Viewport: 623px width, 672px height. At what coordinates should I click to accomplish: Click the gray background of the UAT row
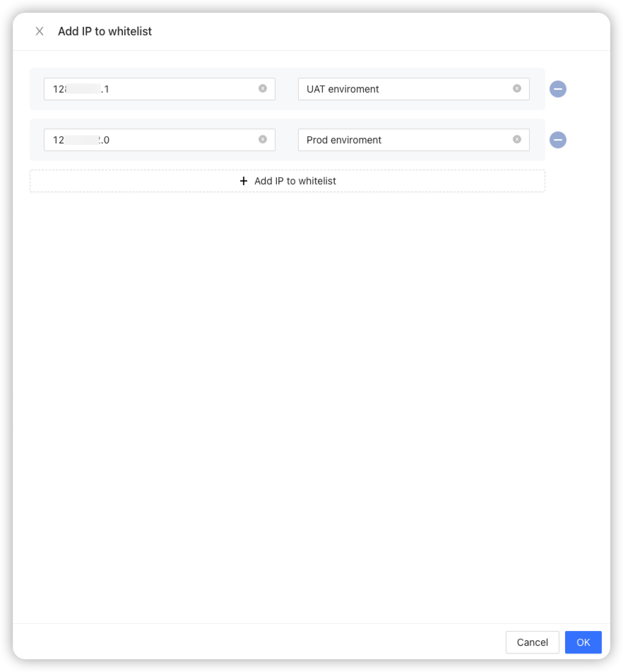(x=287, y=89)
